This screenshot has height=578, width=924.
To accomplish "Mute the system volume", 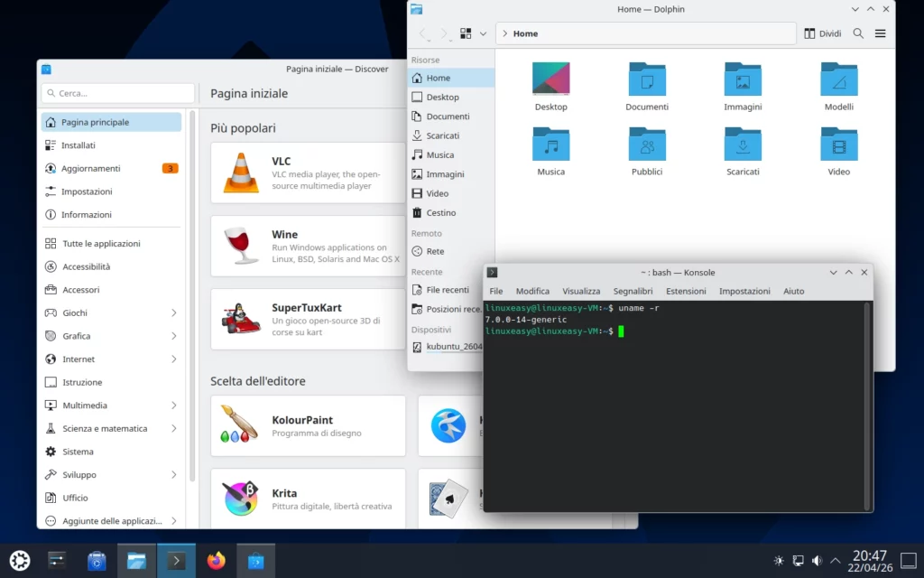I will 818,560.
